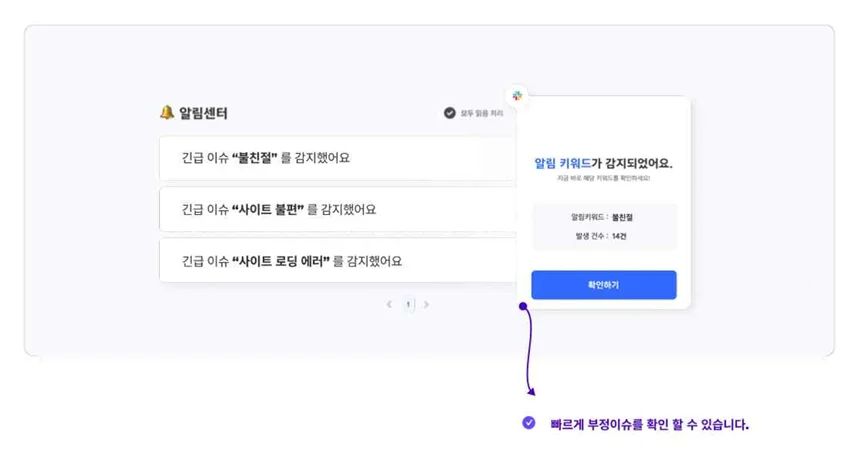Click the 알림센터 panel title
This screenshot has height=451, width=863.
pyautogui.click(x=203, y=113)
